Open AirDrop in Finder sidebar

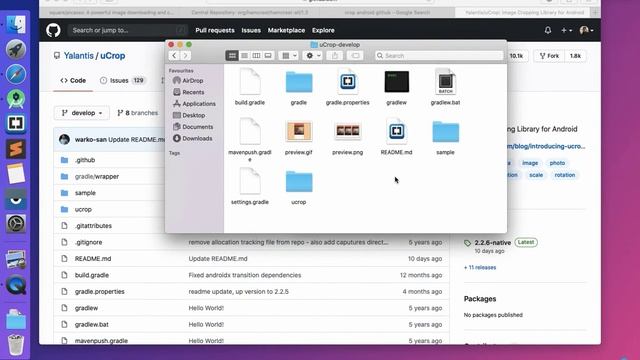[x=188, y=80]
